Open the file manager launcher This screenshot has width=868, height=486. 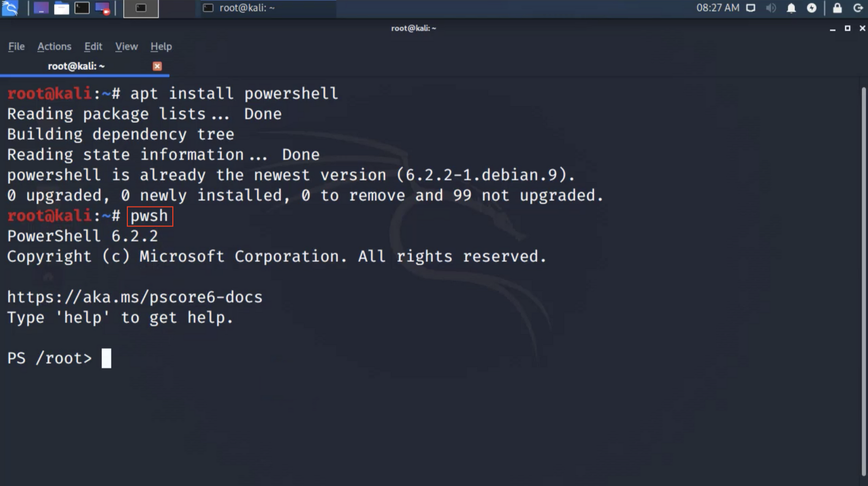point(61,8)
